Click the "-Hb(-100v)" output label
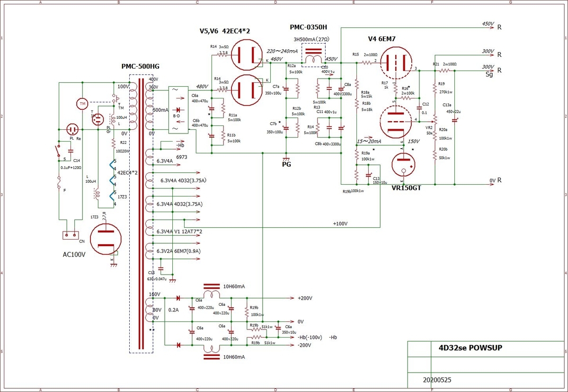The height and width of the screenshot is (392, 568). 310,337
